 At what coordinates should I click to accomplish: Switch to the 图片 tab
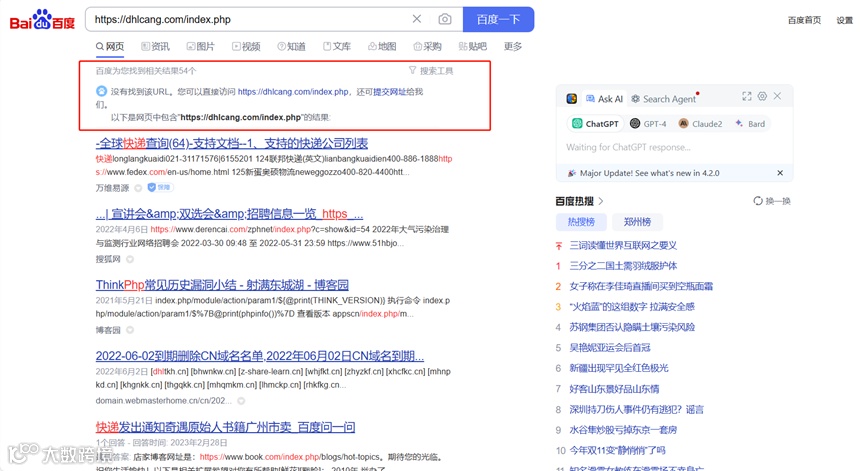[x=201, y=46]
